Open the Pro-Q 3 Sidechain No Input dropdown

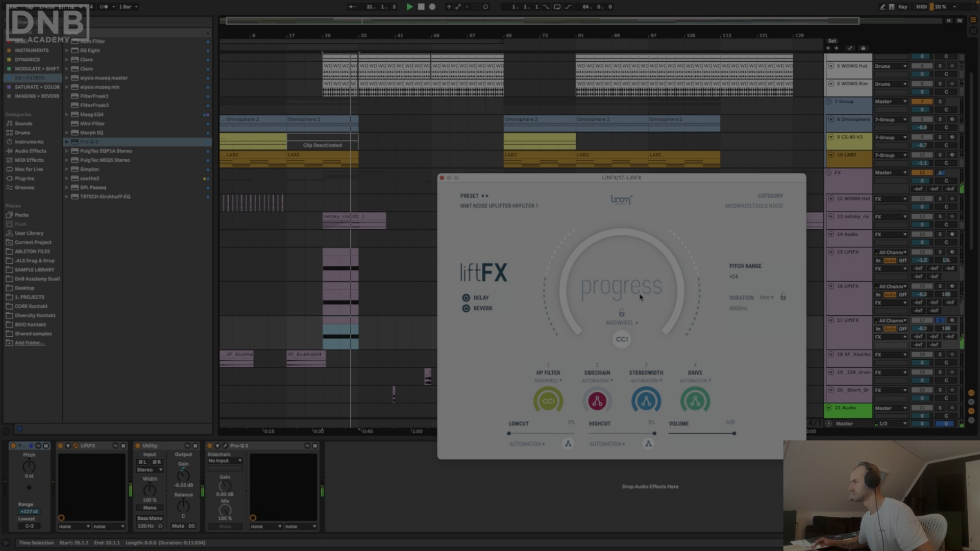point(225,461)
